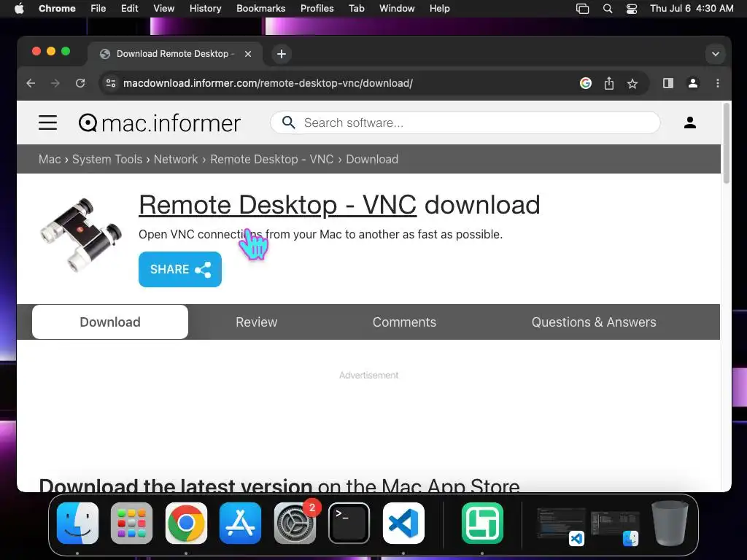
Task: Close the Download Remote Desktop tab
Action: (248, 54)
